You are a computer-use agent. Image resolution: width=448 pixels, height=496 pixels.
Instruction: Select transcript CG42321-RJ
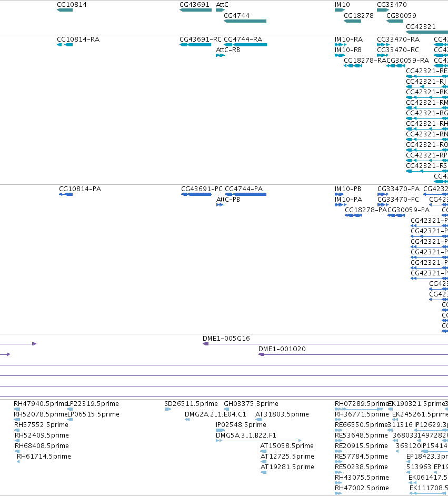[x=426, y=82]
